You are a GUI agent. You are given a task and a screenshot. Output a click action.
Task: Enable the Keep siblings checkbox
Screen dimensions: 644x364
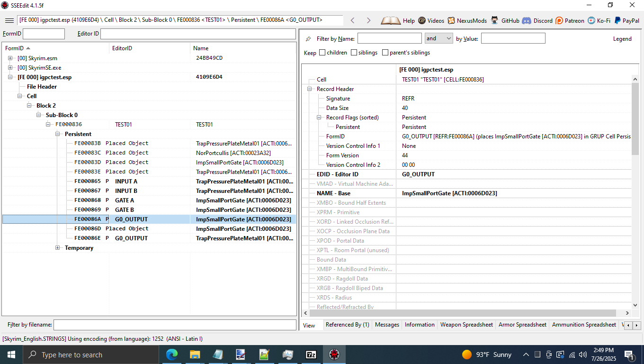(354, 53)
